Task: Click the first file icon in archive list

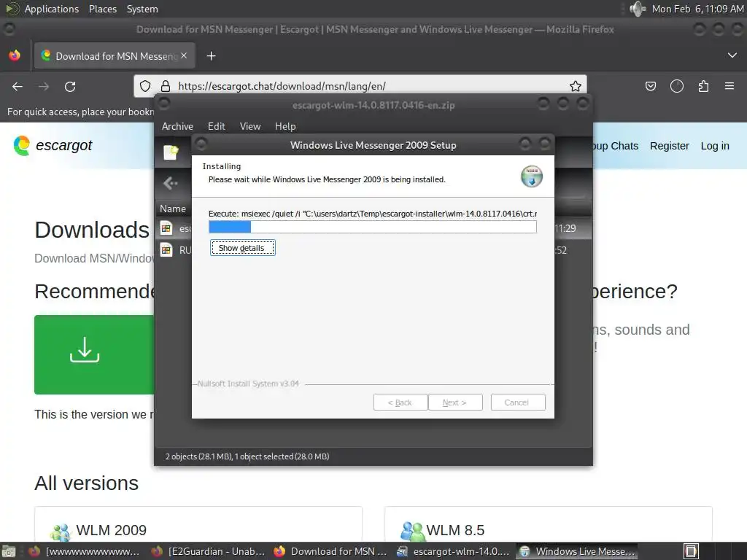Action: pos(166,228)
